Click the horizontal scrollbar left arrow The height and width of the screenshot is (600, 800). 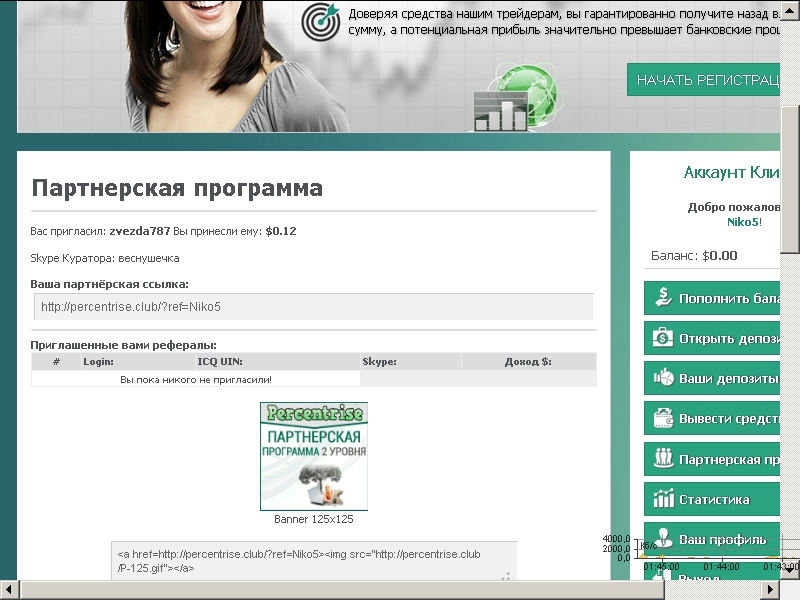(10, 590)
